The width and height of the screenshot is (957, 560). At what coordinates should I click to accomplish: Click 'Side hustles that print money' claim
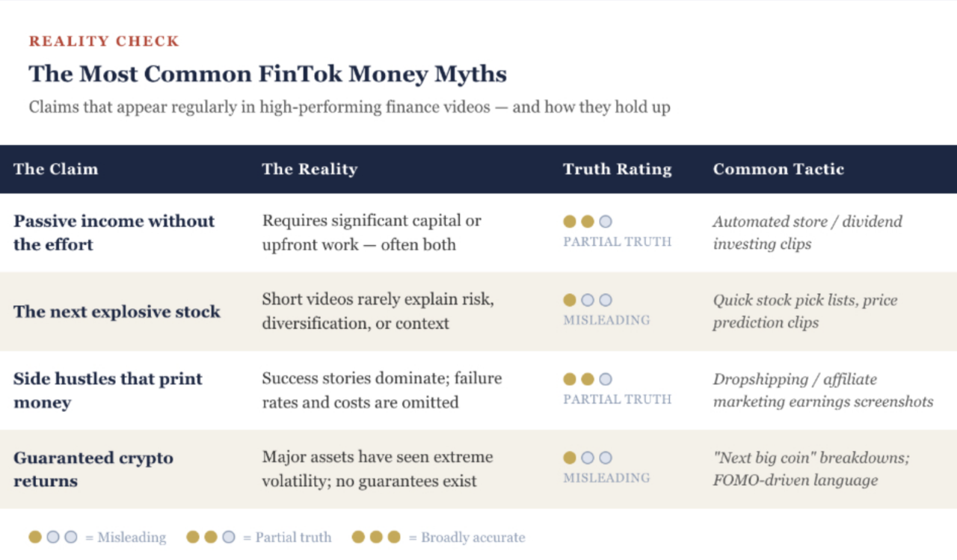tap(108, 390)
